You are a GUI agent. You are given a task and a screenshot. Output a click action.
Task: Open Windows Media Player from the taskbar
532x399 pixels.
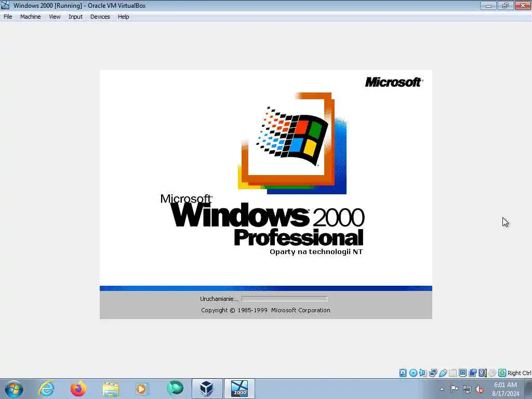coord(141,389)
